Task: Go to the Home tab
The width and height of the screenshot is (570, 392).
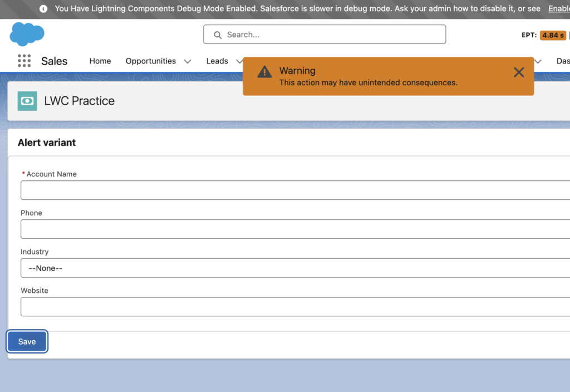Action: [x=100, y=61]
